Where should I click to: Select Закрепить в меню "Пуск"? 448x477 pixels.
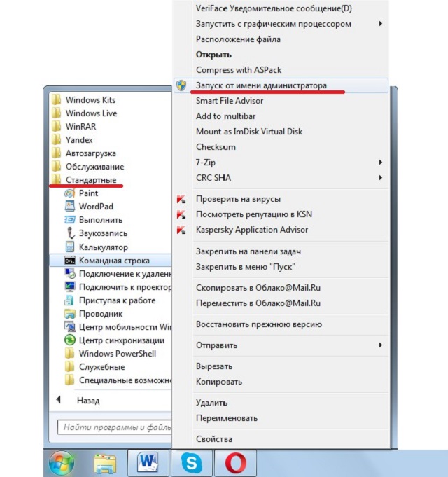(245, 267)
